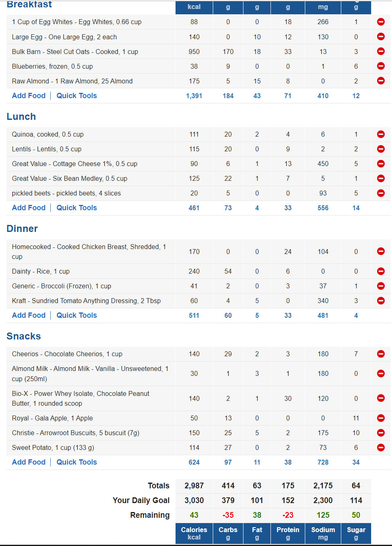Remove Bio-X Power Whey Isolate entry
This screenshot has width=392, height=546.
click(381, 398)
